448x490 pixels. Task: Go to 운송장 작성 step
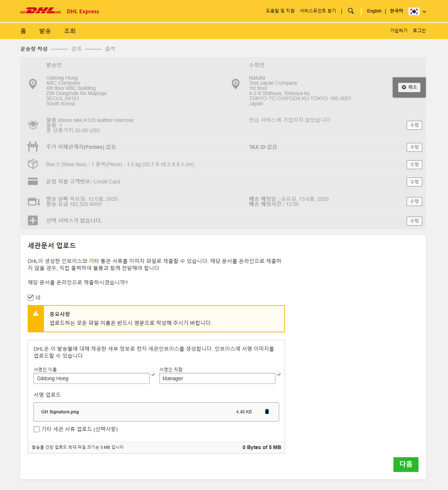pos(34,49)
